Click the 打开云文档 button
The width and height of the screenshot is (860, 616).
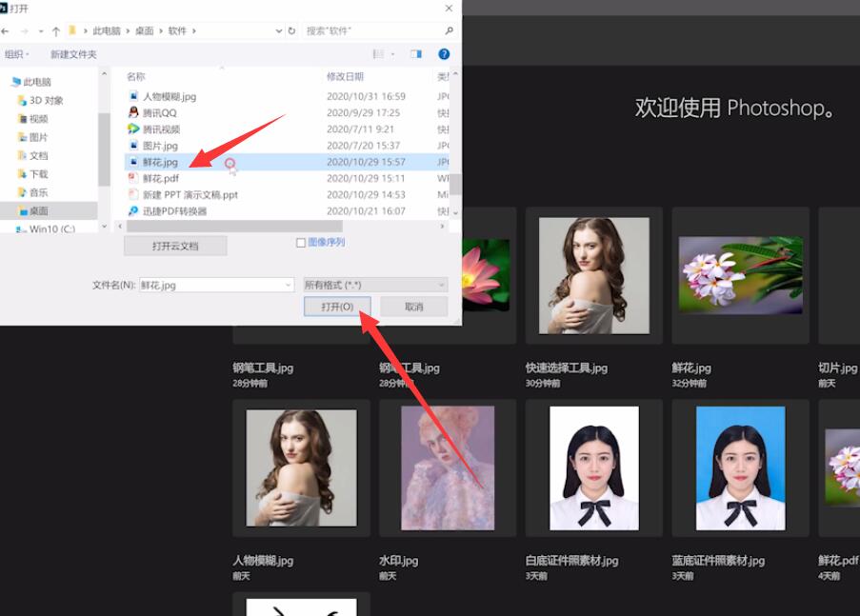pos(175,246)
